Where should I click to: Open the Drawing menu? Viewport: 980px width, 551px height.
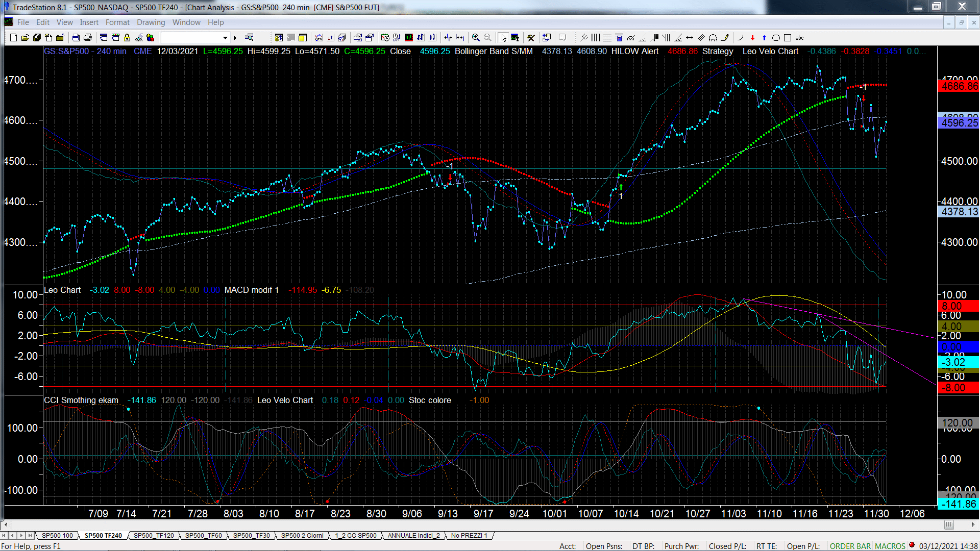151,22
